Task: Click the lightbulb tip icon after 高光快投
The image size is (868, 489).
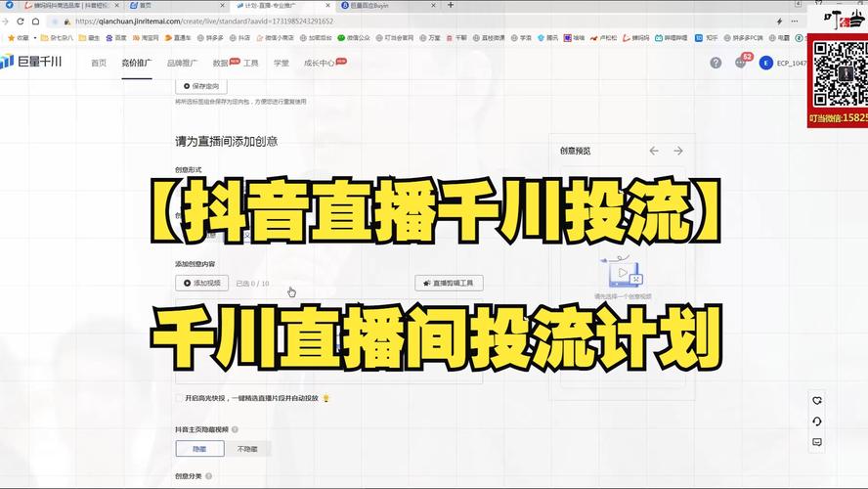Action: pyautogui.click(x=326, y=398)
